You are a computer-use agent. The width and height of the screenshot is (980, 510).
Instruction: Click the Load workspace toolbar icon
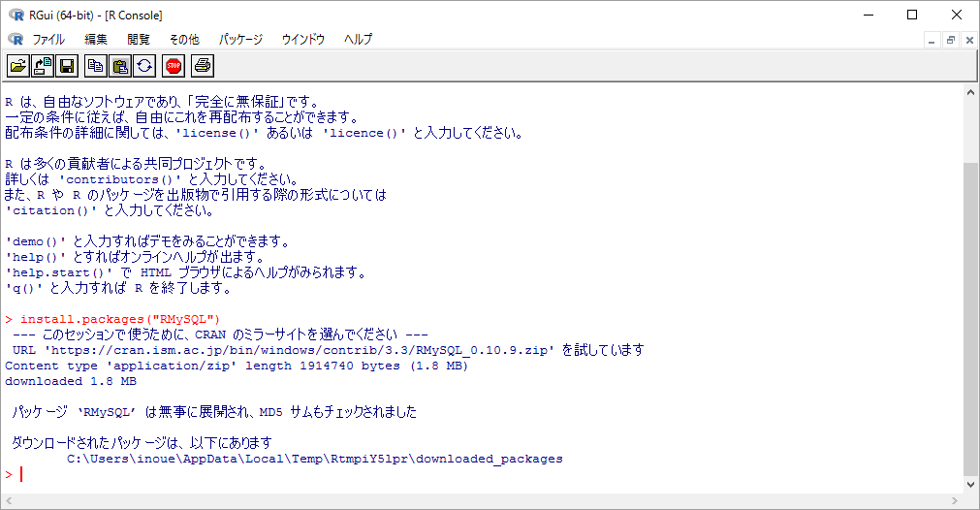click(43, 66)
